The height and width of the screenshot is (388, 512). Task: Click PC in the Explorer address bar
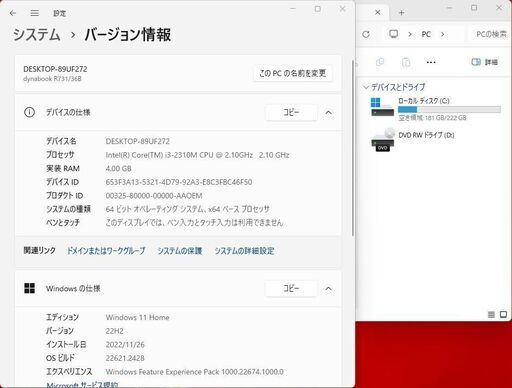[426, 34]
